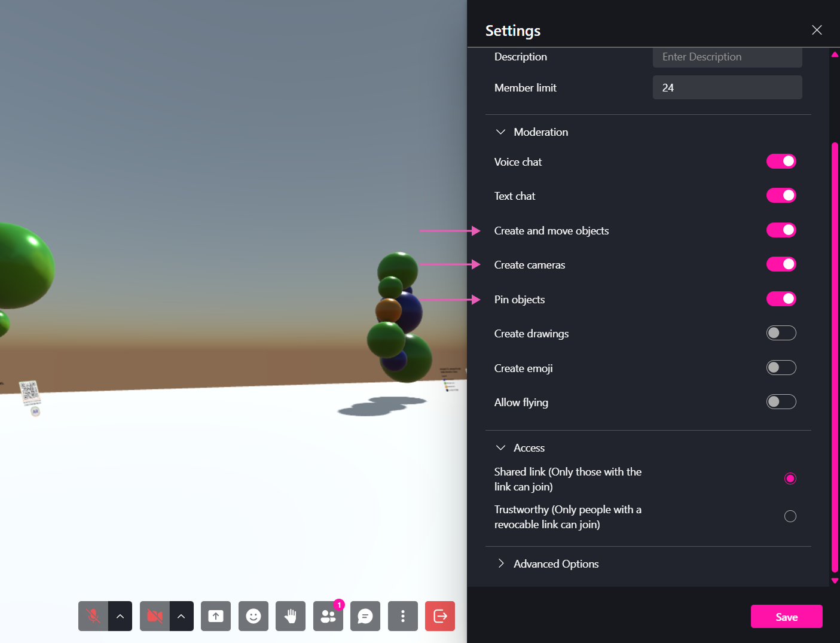Image resolution: width=840 pixels, height=643 pixels.
Task: Click the Save button
Action: (786, 616)
